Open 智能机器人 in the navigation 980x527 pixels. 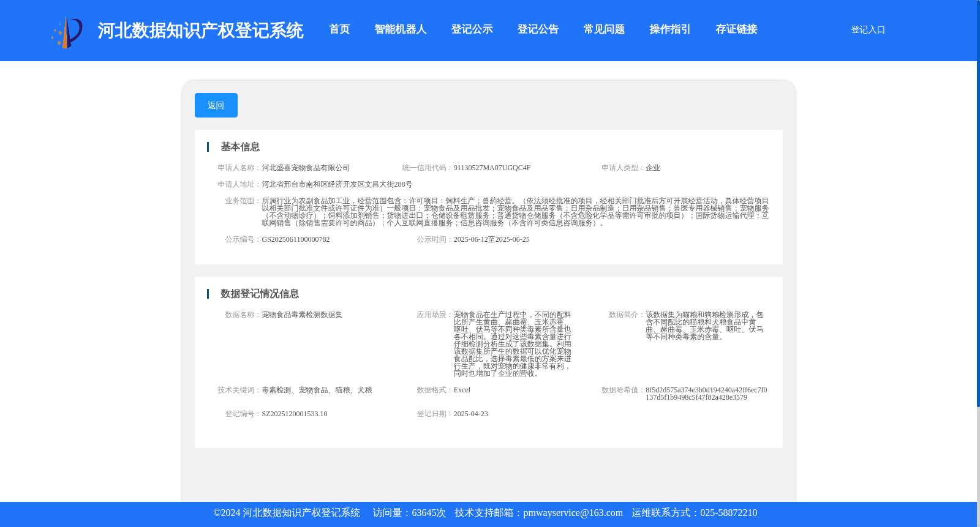pos(401,29)
